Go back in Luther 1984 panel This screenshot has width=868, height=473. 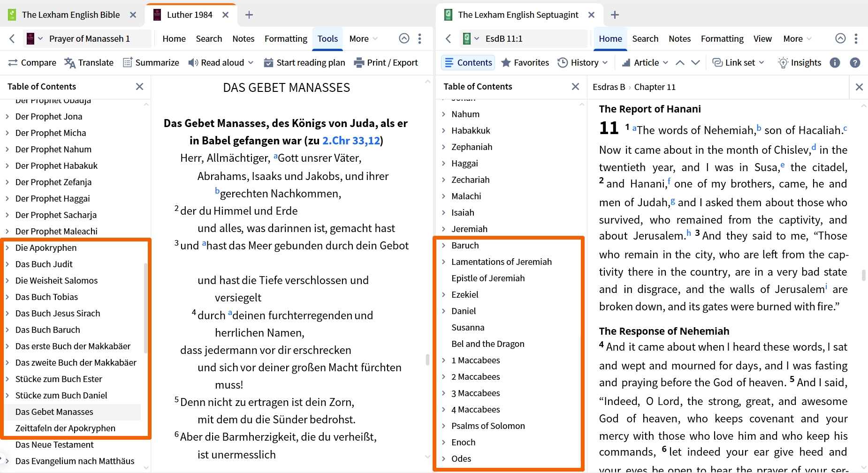[x=12, y=38]
